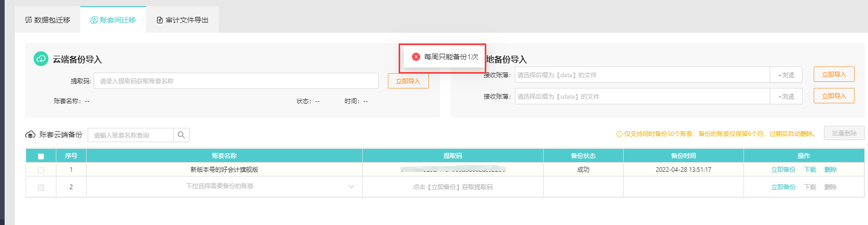This screenshot has width=868, height=225.
Task: Expand the account selection dropdown in row 2
Action: tap(351, 187)
